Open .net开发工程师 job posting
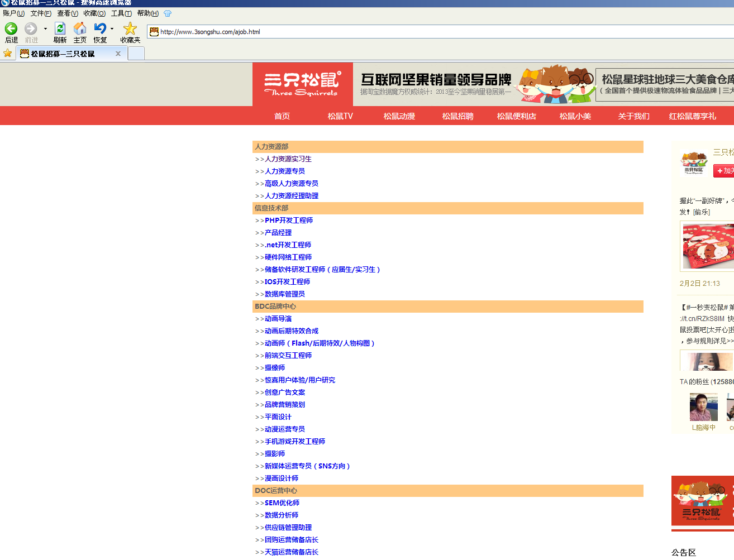 [288, 245]
